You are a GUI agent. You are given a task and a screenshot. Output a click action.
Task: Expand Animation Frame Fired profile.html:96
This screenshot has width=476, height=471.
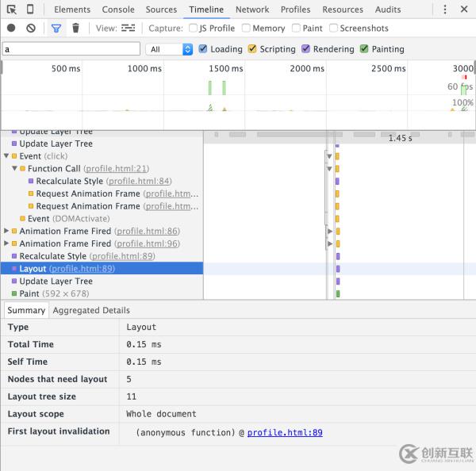point(6,243)
